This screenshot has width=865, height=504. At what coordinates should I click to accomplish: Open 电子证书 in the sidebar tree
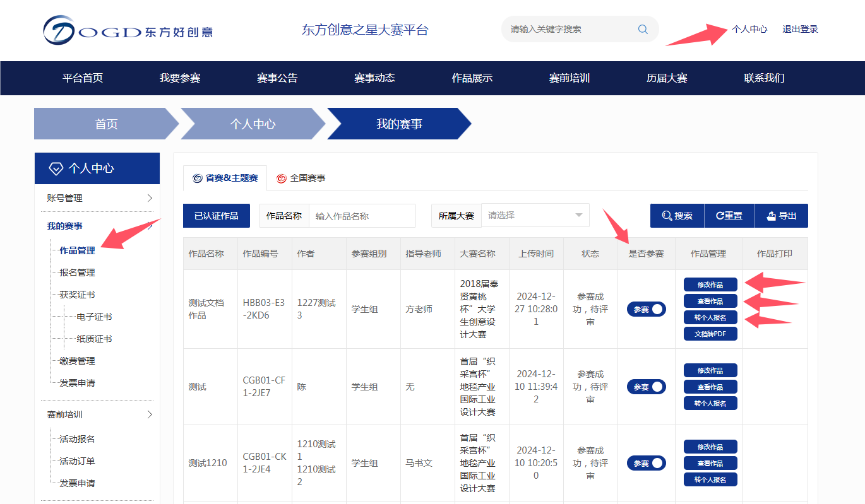point(94,317)
